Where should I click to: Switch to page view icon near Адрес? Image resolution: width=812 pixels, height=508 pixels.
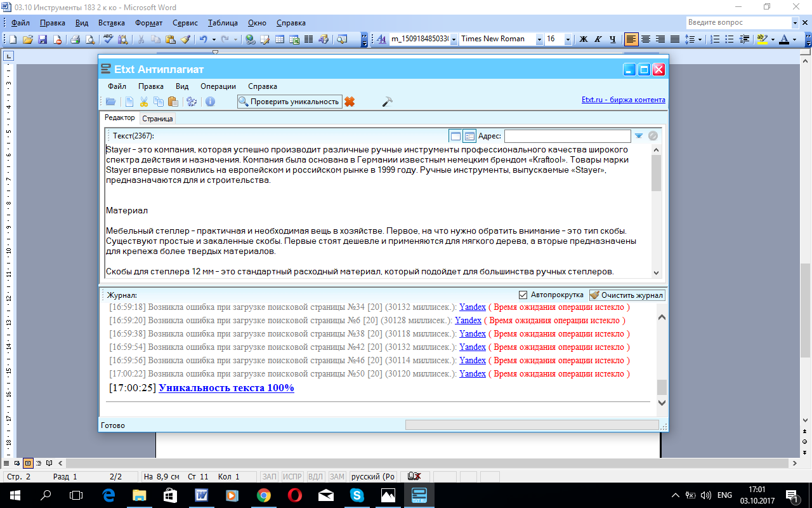469,136
